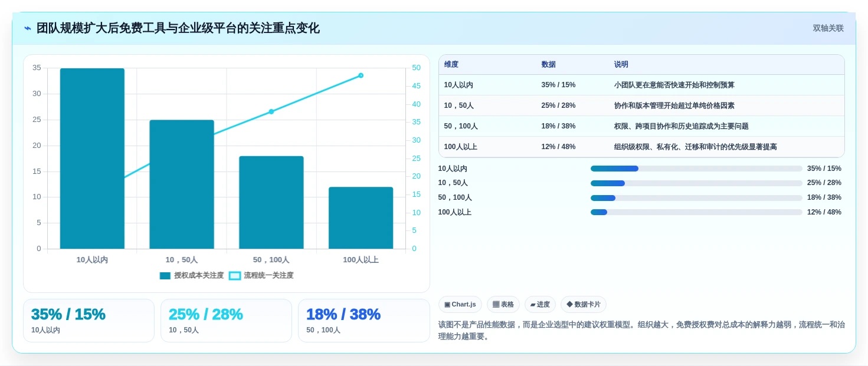868x366 pixels.
Task: Toggle the 授权成本关注度 legend item
Action: click(192, 275)
